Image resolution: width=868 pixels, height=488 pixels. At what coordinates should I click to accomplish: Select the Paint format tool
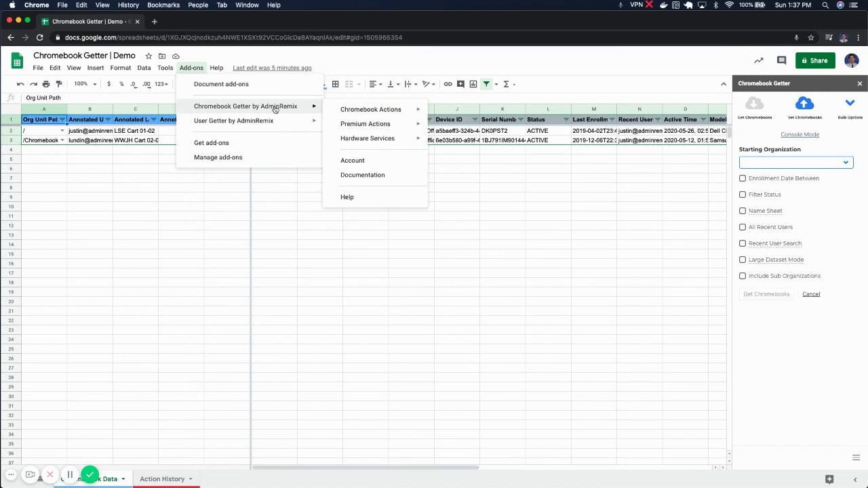click(59, 84)
